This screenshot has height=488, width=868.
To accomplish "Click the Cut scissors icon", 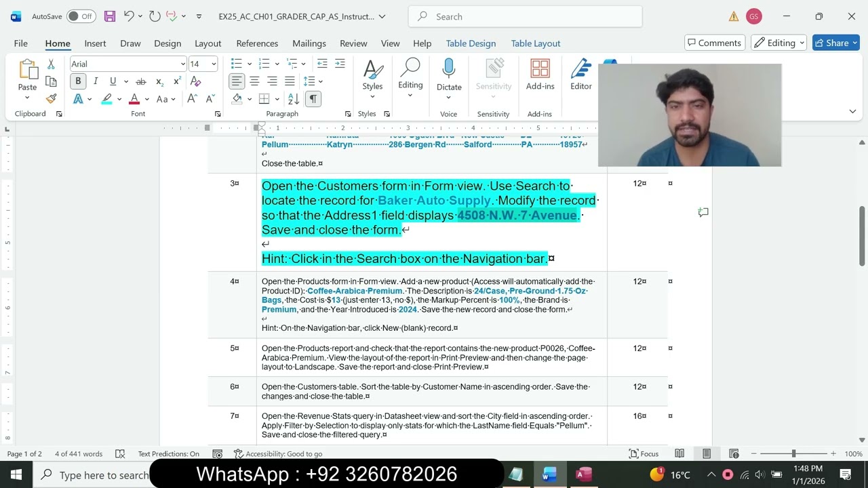I will [x=51, y=64].
